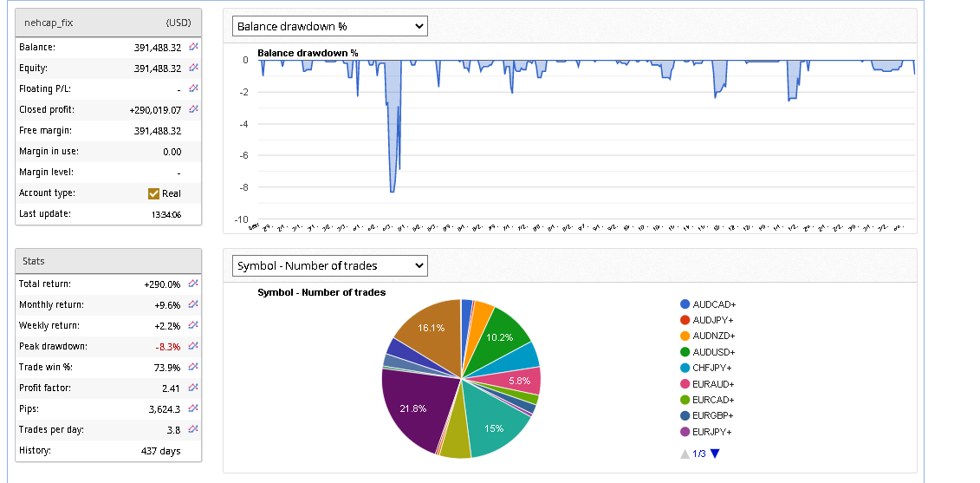This screenshot has height=483, width=980.
Task: Toggle the Real account type checkbox
Action: pos(154,193)
